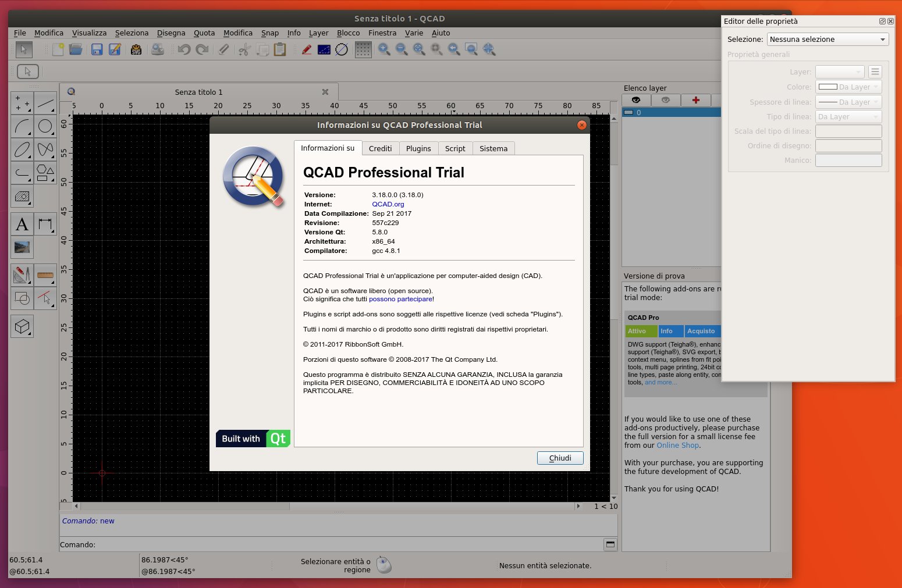Click the Save As floppy-with-pencil icon
Image resolution: width=902 pixels, height=588 pixels.
coord(115,49)
